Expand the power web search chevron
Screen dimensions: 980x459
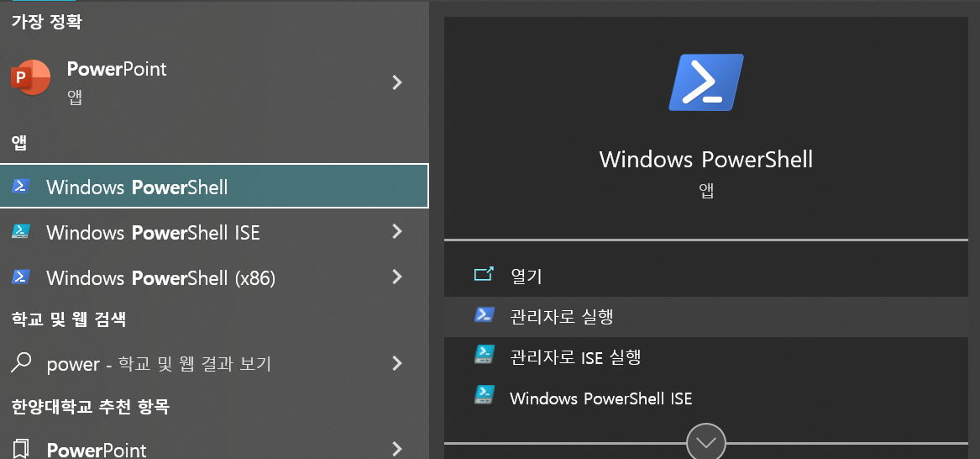(397, 363)
